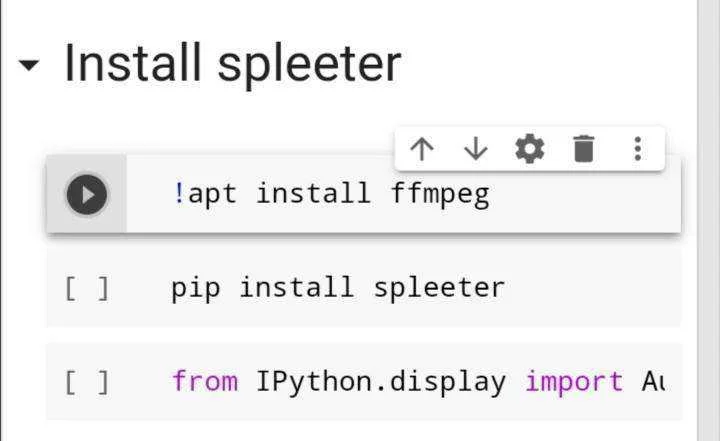Run the pip install spleeter cell
This screenshot has height=441, width=720.
[x=87, y=288]
